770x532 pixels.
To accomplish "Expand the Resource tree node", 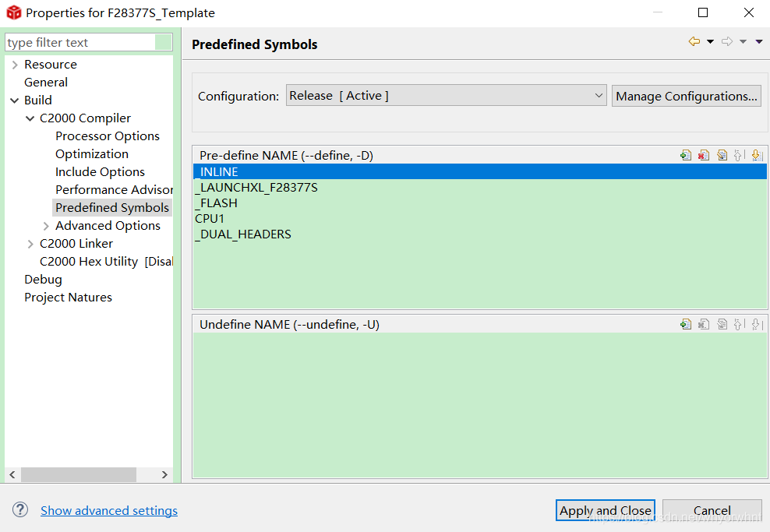I will coord(15,65).
